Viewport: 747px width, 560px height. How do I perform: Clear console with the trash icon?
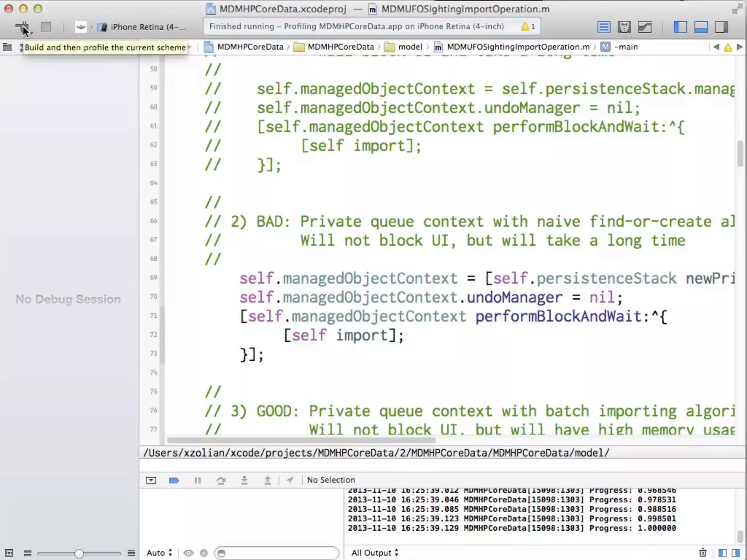click(x=703, y=553)
